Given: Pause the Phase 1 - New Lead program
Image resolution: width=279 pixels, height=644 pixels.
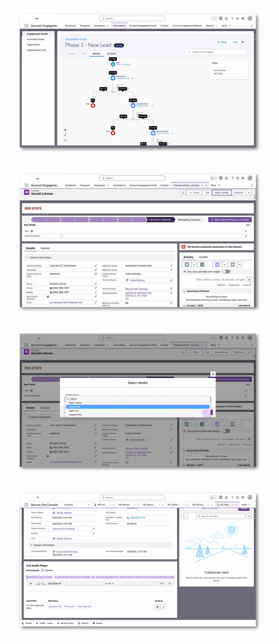Looking at the screenshot, I should (222, 42).
